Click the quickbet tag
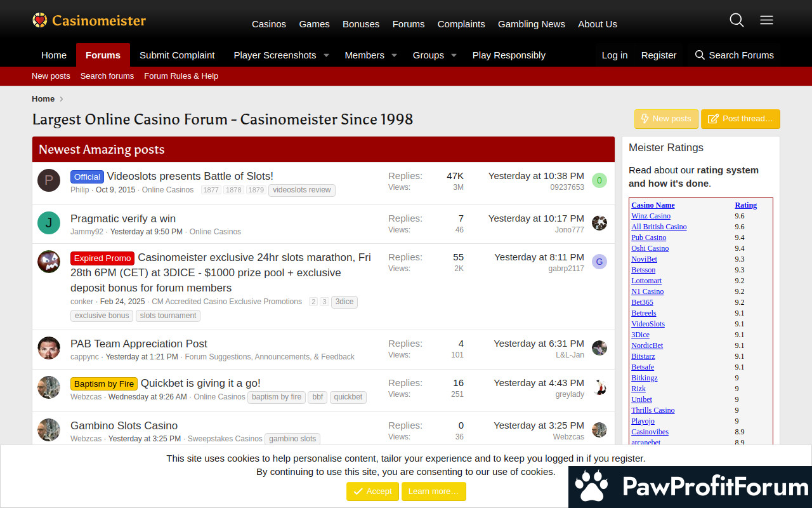This screenshot has width=812, height=508. 348,398
